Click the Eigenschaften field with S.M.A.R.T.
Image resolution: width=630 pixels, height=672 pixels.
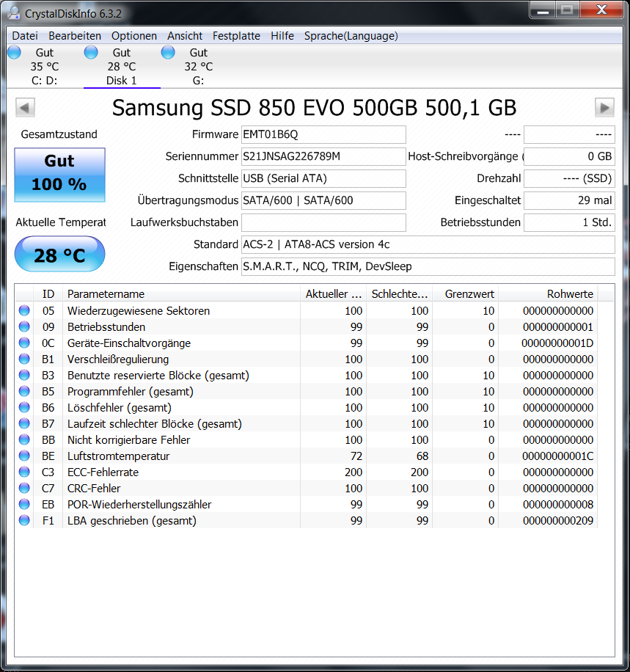point(428,266)
